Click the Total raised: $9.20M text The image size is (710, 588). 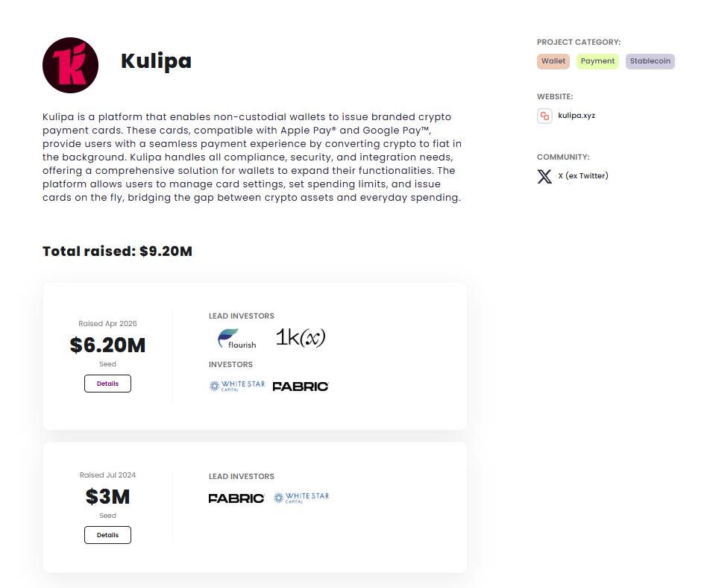pyautogui.click(x=117, y=251)
